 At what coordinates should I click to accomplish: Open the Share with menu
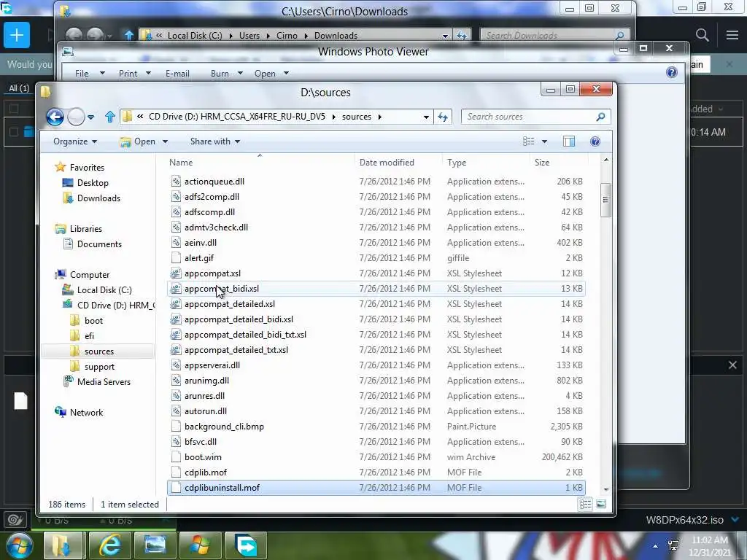tap(215, 141)
